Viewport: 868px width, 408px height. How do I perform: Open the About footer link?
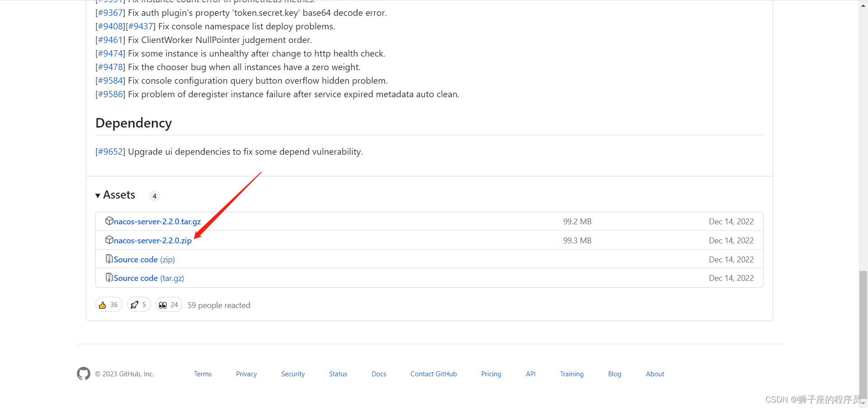(x=655, y=374)
